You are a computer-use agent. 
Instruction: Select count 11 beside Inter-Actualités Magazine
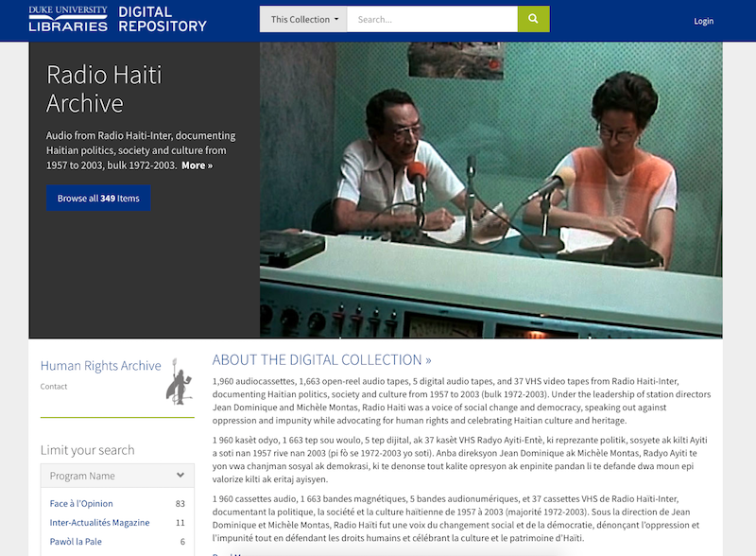pyautogui.click(x=180, y=523)
